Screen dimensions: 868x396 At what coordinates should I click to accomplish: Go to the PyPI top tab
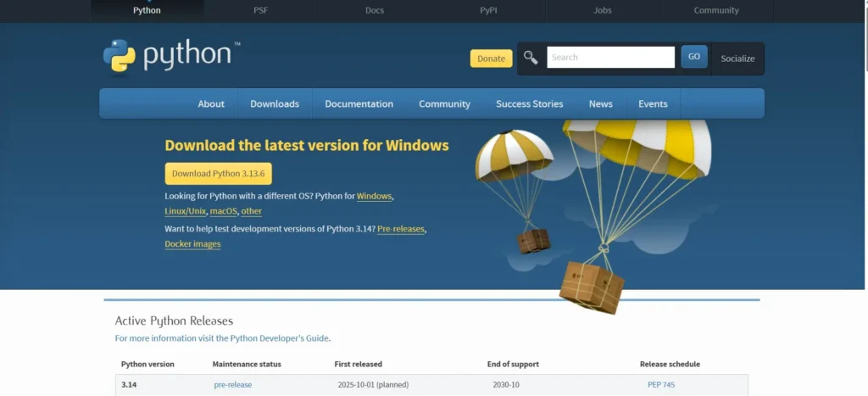tap(488, 10)
